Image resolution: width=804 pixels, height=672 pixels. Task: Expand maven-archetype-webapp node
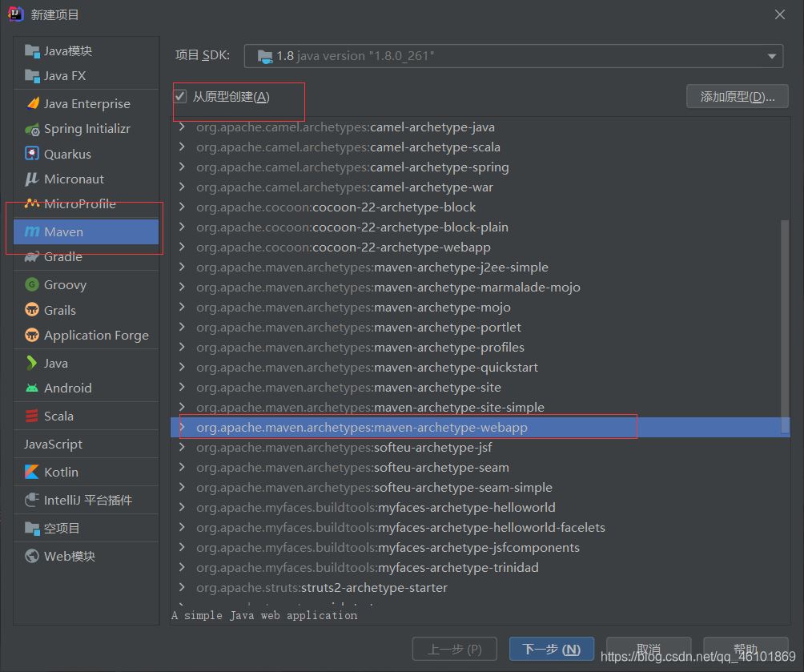[182, 427]
